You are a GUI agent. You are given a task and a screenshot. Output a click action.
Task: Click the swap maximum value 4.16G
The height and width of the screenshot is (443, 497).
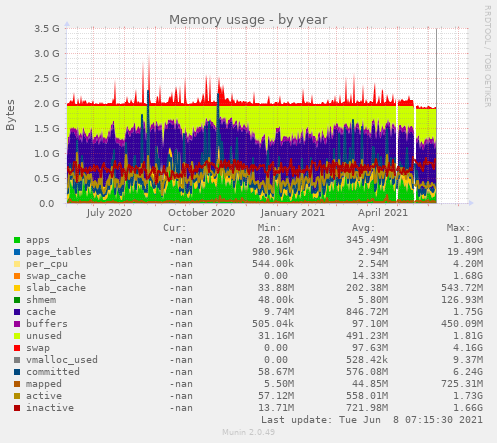tap(468, 348)
